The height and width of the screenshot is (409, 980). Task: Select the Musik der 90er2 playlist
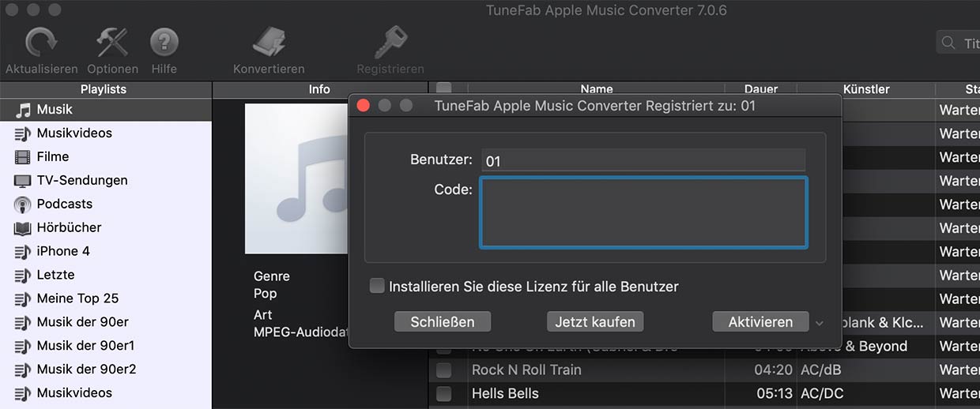[106, 370]
